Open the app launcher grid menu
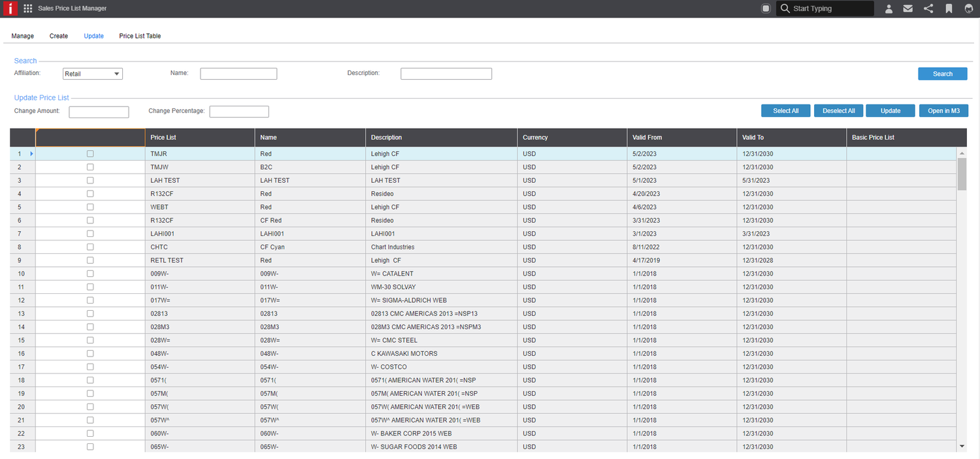The width and height of the screenshot is (980, 459). click(28, 8)
